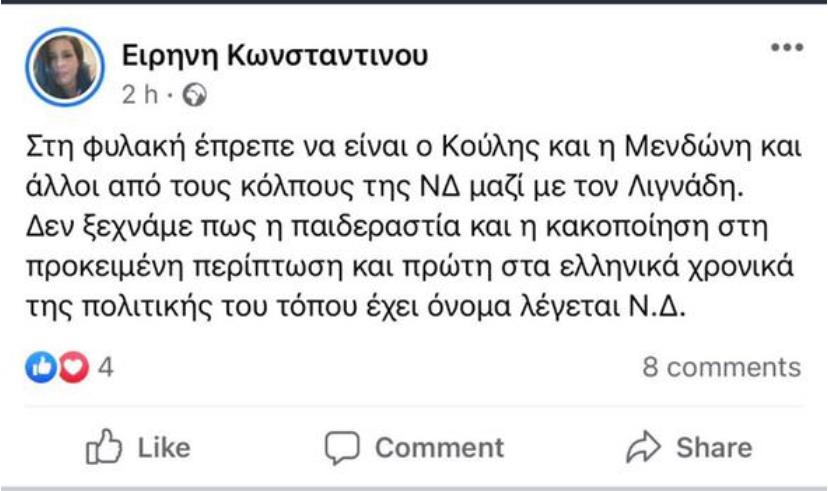Click the post line starting "Στη φυλακή"
828x491 pixels.
click(414, 149)
